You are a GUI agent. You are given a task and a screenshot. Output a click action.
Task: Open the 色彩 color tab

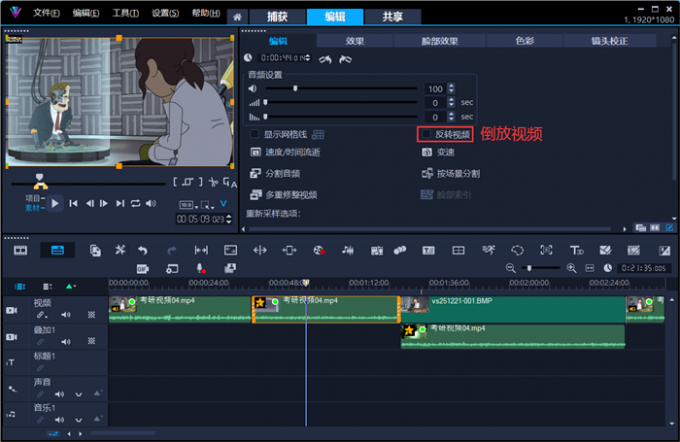(x=524, y=41)
